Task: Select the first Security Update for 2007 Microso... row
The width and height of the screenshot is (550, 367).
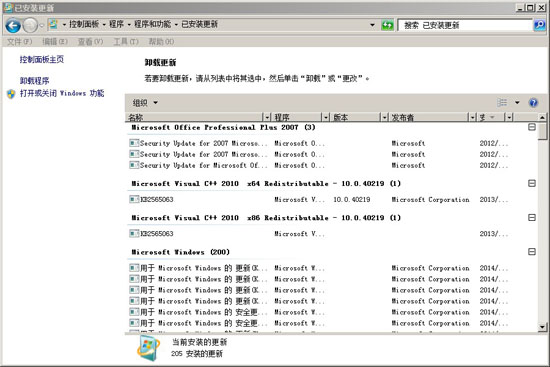Action: click(319, 143)
